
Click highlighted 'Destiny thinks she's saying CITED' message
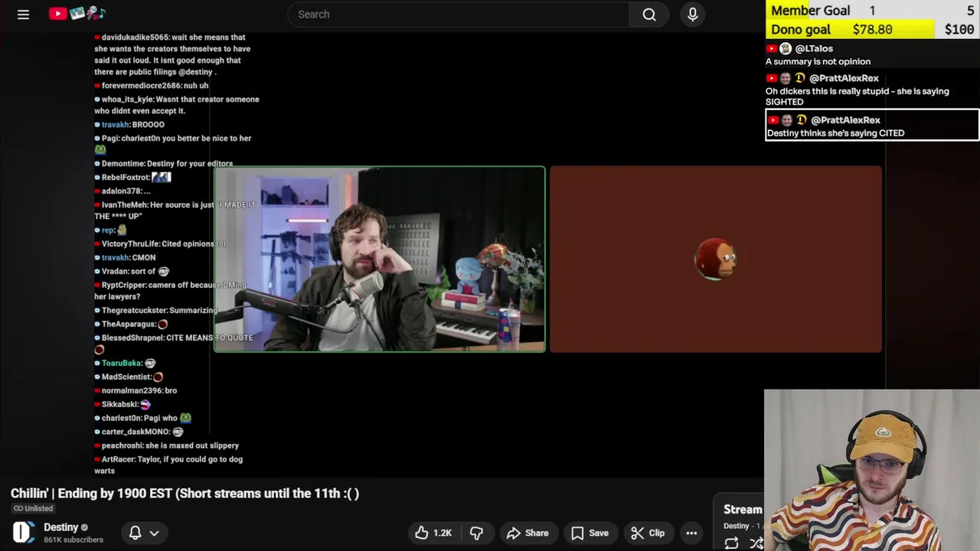pyautogui.click(x=872, y=126)
